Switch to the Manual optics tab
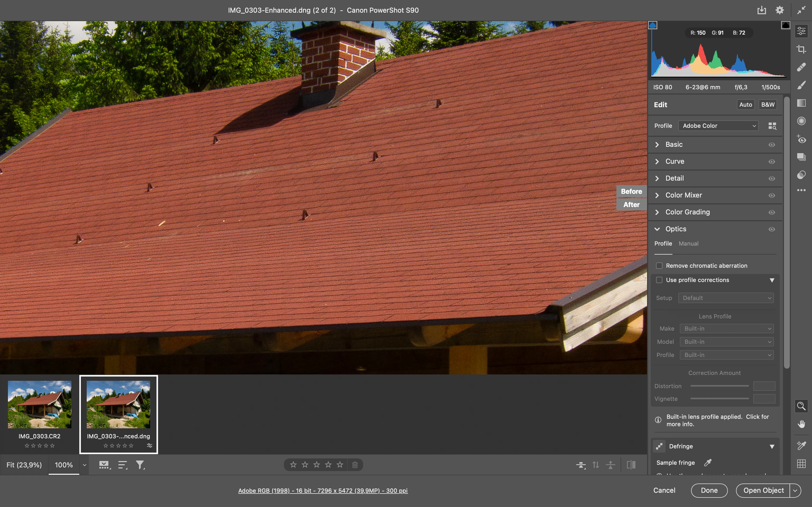This screenshot has height=507, width=812. (x=688, y=243)
